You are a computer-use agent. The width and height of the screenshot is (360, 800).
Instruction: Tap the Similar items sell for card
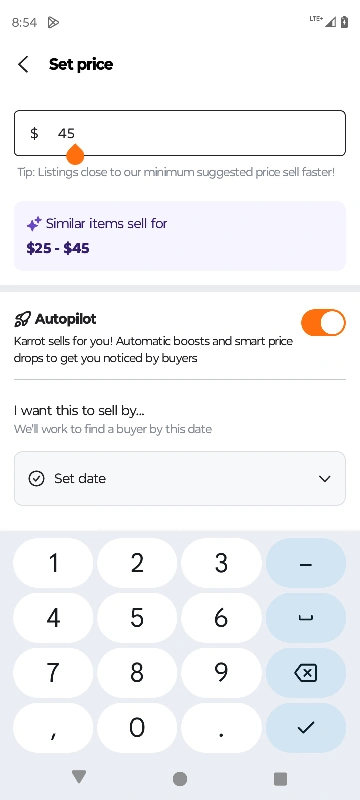pyautogui.click(x=179, y=236)
